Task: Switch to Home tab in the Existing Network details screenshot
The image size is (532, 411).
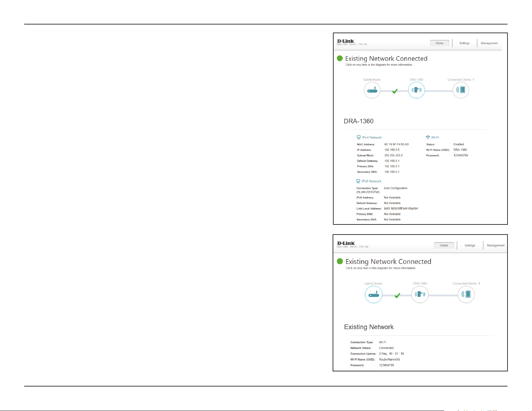Action: [x=444, y=245]
